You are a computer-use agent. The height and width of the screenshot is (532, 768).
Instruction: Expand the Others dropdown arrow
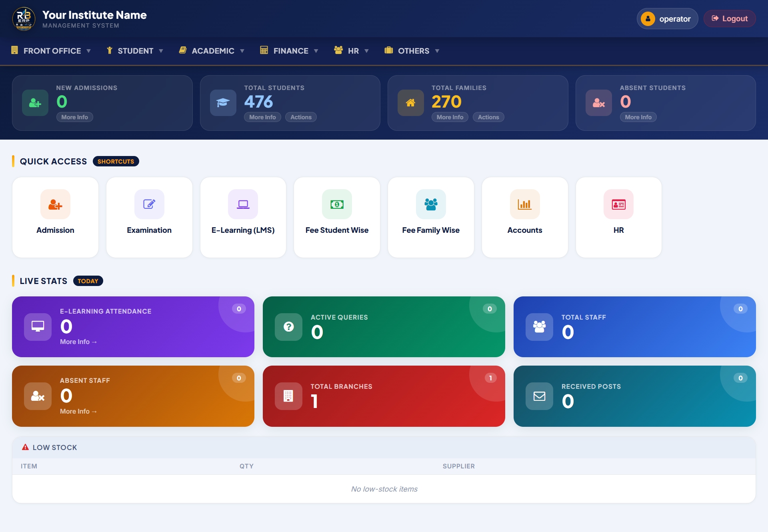pyautogui.click(x=437, y=51)
